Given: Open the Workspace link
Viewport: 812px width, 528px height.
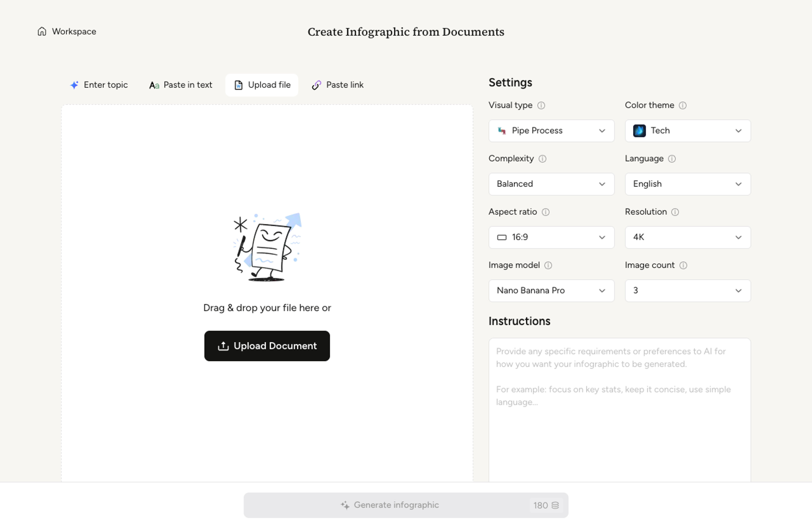Looking at the screenshot, I should [67, 31].
